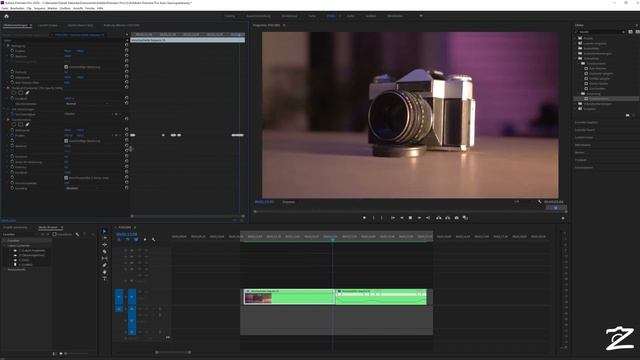Stop playback in the Program monitor
The image size is (640, 360).
click(x=410, y=218)
